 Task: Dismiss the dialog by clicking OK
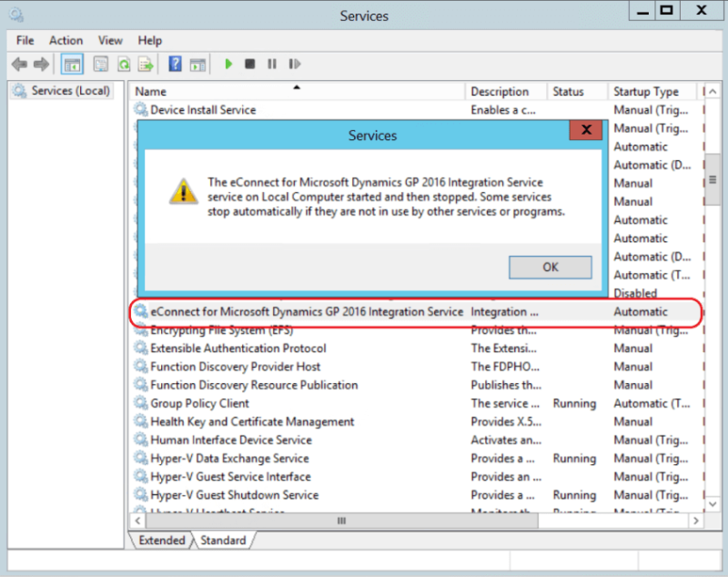(x=550, y=268)
